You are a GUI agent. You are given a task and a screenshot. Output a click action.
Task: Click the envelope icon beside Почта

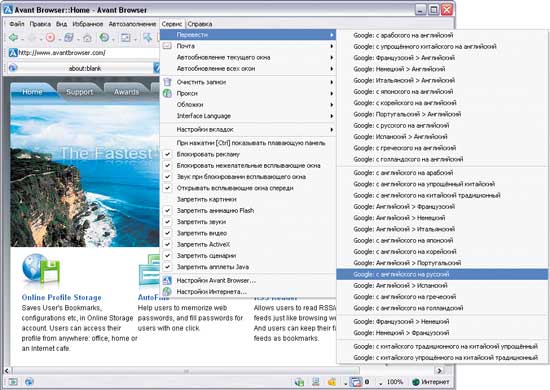(168, 46)
